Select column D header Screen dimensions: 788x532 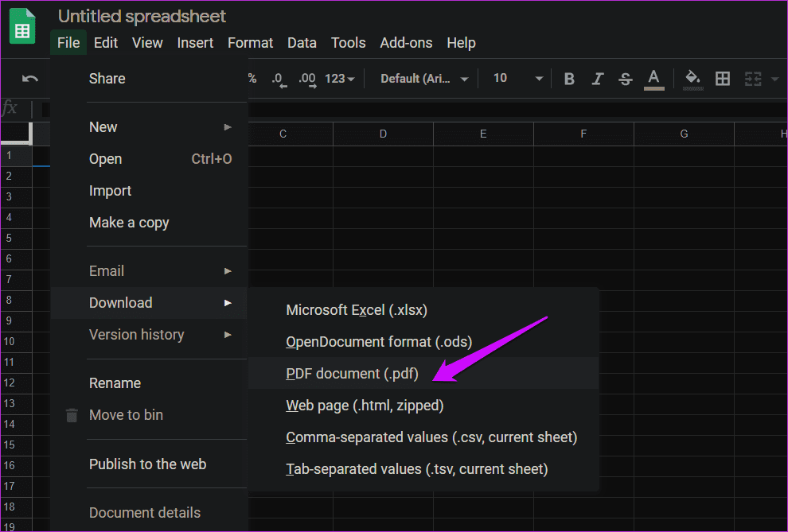[383, 134]
